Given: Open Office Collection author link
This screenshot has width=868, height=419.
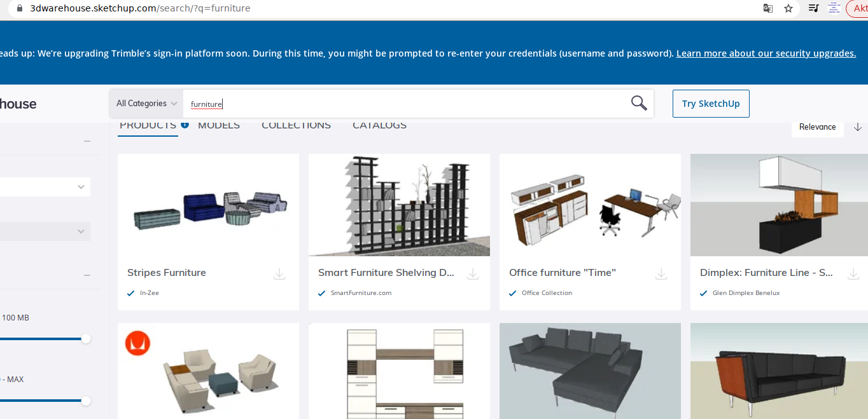Looking at the screenshot, I should (547, 293).
